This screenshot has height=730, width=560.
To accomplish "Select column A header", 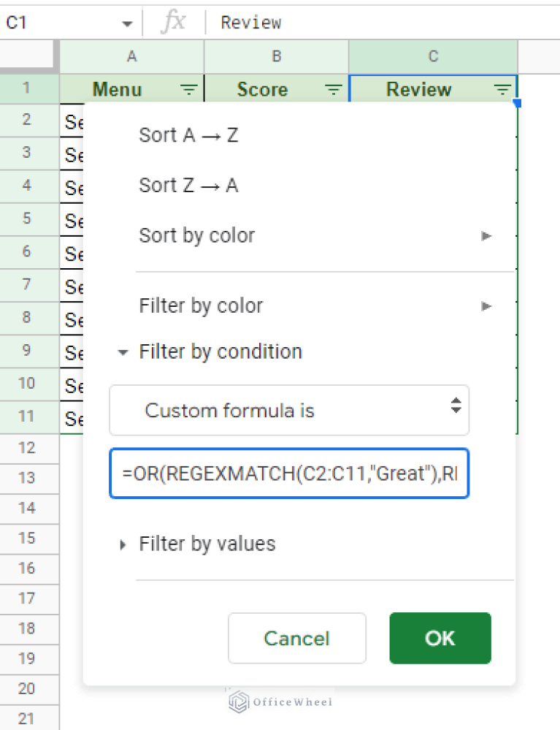I will (x=131, y=57).
